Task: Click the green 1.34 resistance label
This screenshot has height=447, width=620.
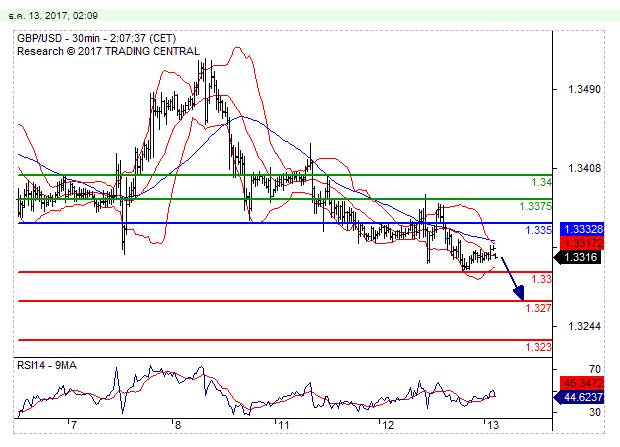Action: tap(541, 182)
